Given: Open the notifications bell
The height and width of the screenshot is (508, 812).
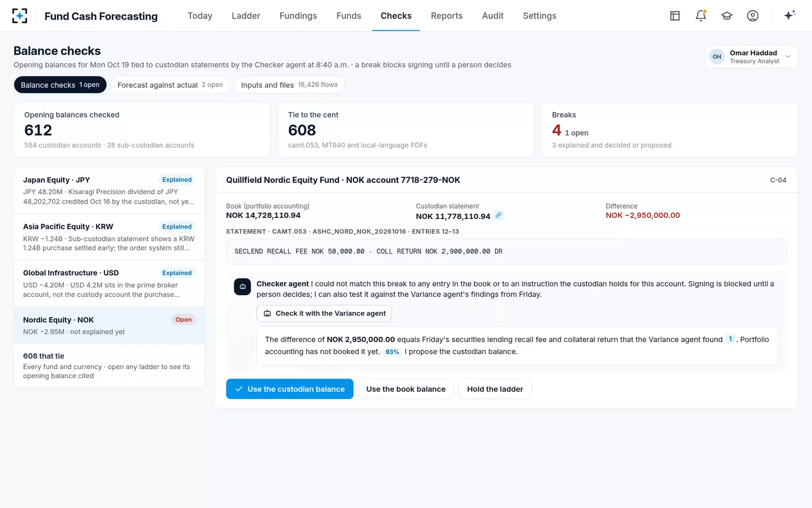Looking at the screenshot, I should coord(701,16).
